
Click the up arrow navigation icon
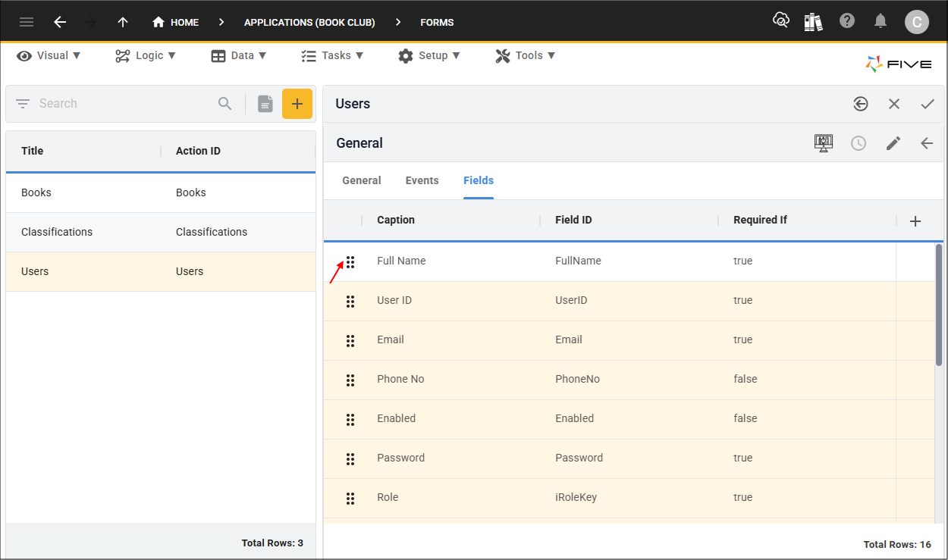coord(123,22)
